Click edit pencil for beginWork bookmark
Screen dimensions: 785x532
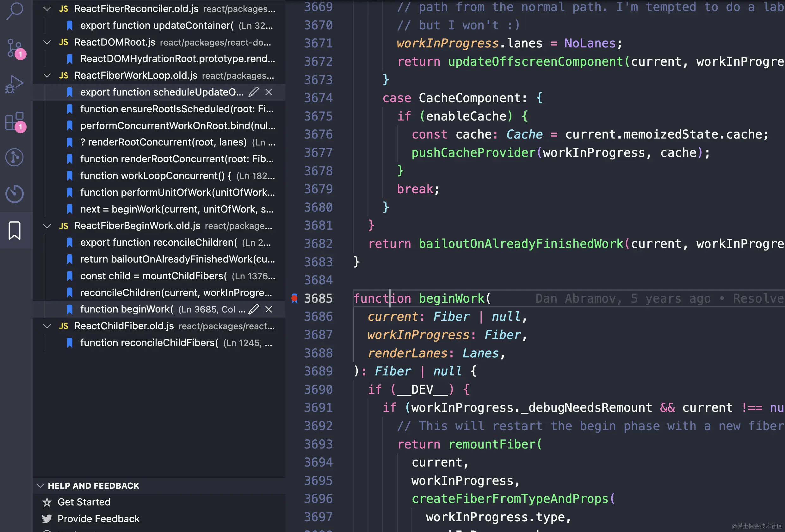(x=253, y=309)
